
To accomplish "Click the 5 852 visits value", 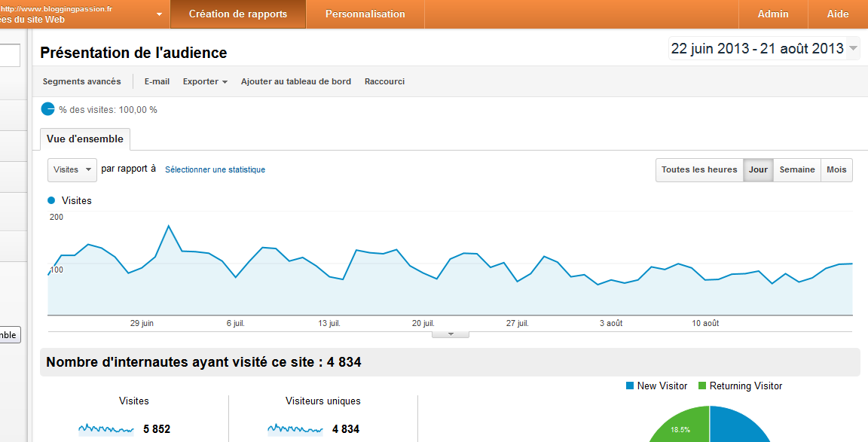I will point(157,428).
